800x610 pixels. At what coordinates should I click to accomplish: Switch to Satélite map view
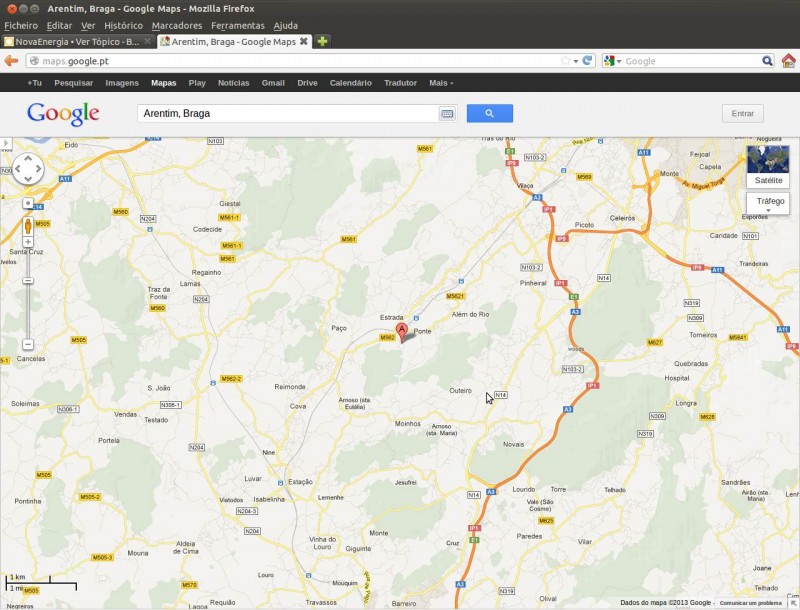coord(768,167)
